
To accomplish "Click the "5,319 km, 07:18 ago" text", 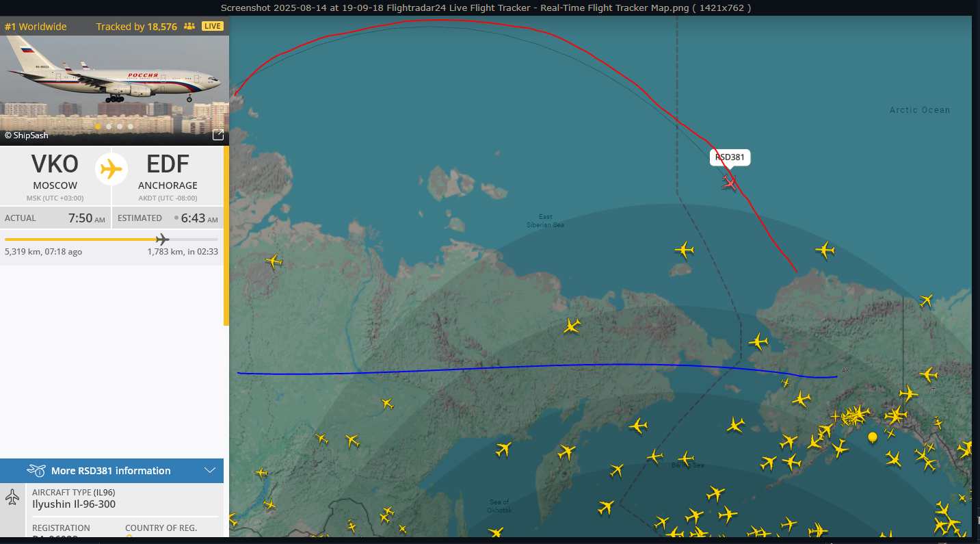I will point(43,252).
